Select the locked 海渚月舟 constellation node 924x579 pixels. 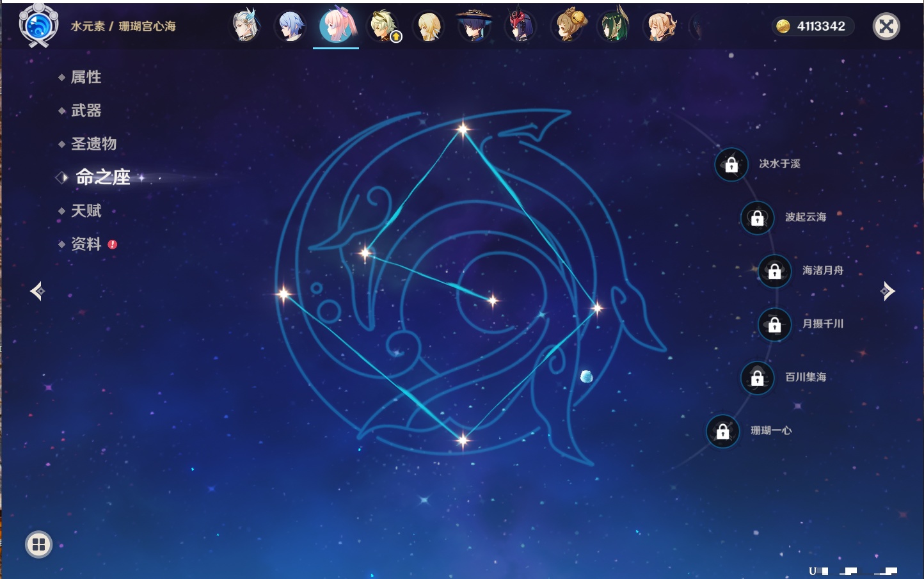[x=774, y=271]
